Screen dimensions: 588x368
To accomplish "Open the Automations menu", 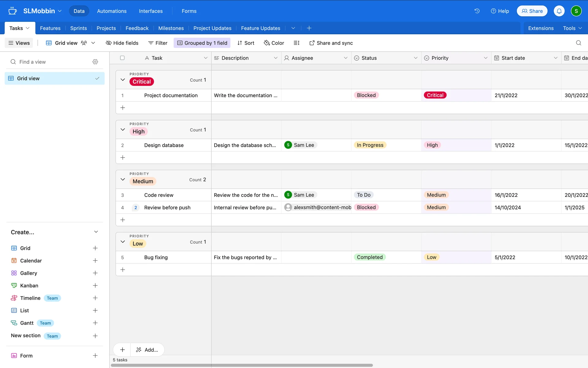I will (x=111, y=11).
